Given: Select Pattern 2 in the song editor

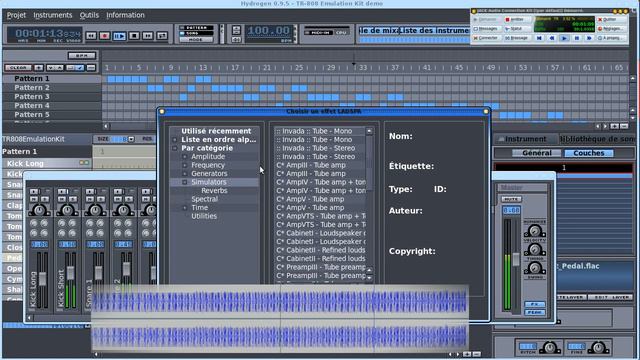Looking at the screenshot, I should [x=51, y=87].
